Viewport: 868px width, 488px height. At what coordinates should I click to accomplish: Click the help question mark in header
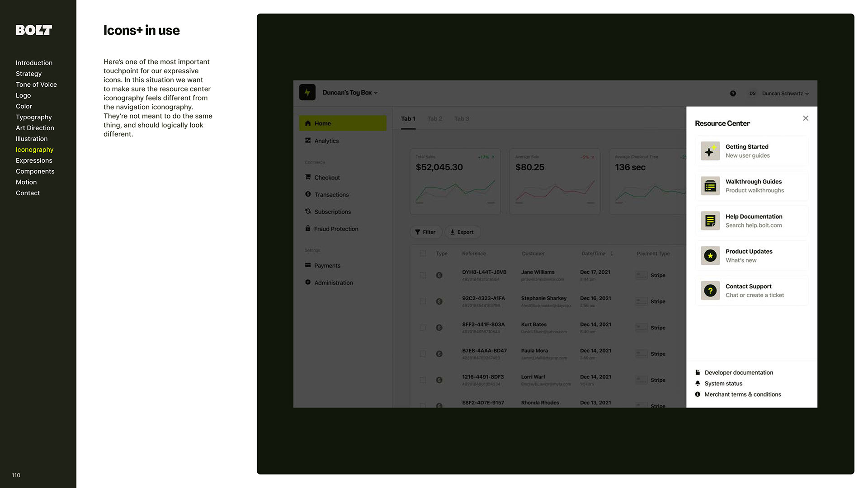coord(733,94)
